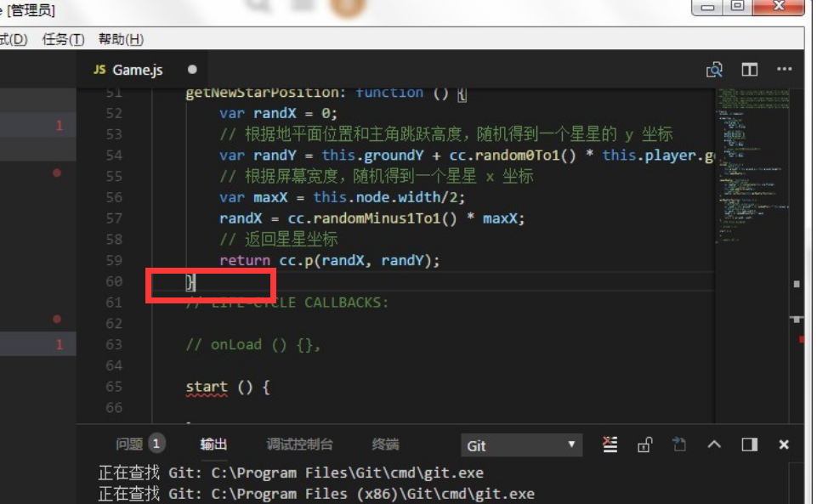Image resolution: width=817 pixels, height=504 pixels.
Task: Open the editor more actions ellipsis
Action: pos(784,69)
